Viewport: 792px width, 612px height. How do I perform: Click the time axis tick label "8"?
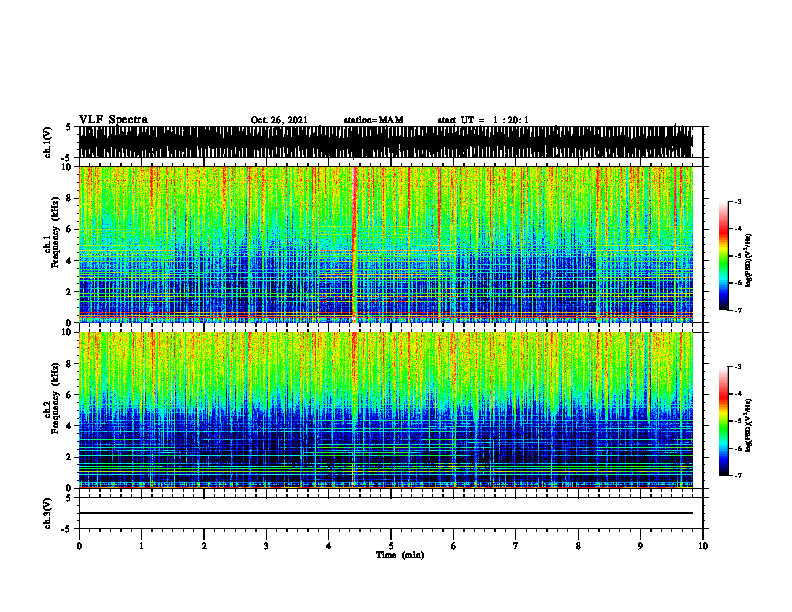(578, 546)
